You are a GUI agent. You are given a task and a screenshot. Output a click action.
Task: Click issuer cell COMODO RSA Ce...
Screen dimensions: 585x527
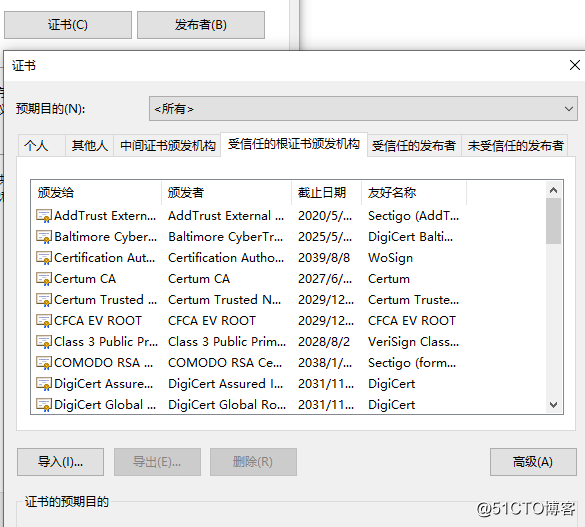tap(225, 363)
